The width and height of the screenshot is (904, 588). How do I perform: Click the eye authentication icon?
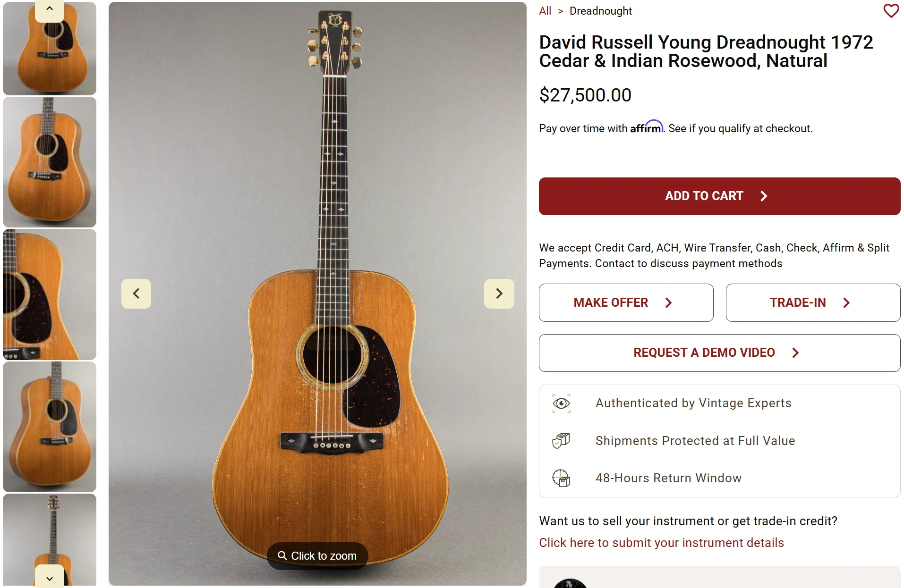pos(561,403)
